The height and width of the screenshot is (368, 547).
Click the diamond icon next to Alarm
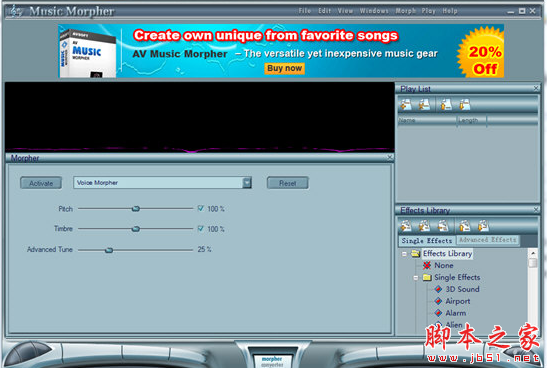coord(438,313)
